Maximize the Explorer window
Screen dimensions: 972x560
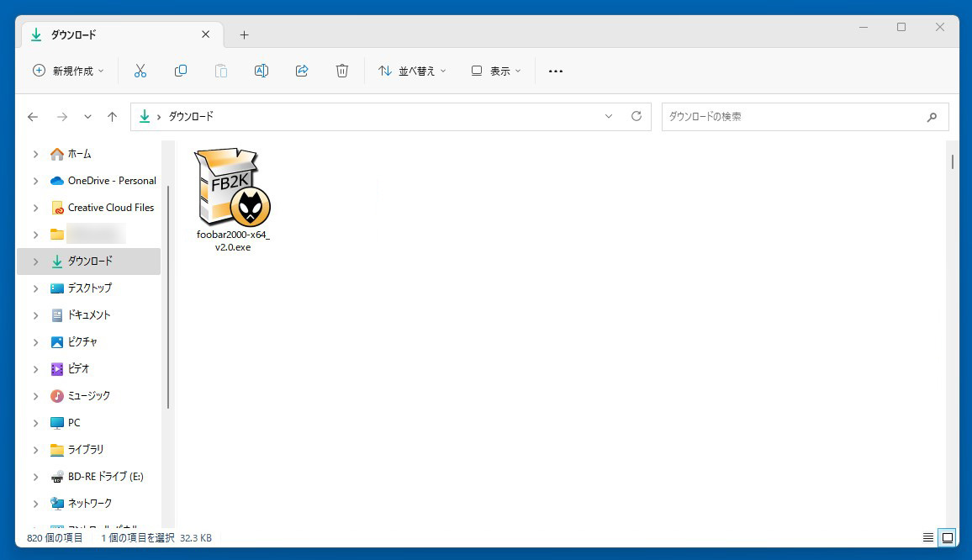901,27
